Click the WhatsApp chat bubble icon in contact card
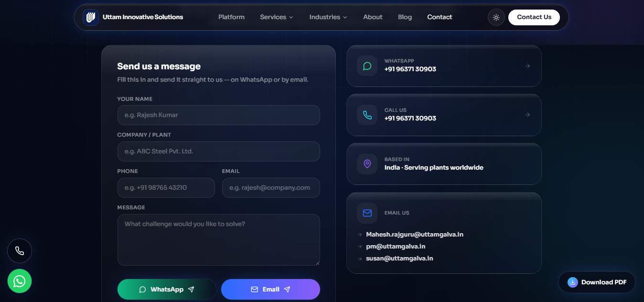This screenshot has width=644, height=302. 367,66
